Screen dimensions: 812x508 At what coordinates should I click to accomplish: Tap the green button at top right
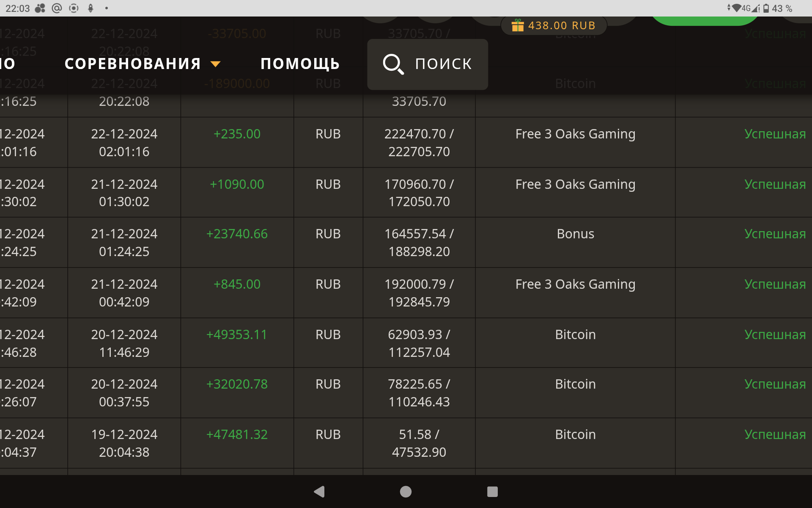[704, 20]
